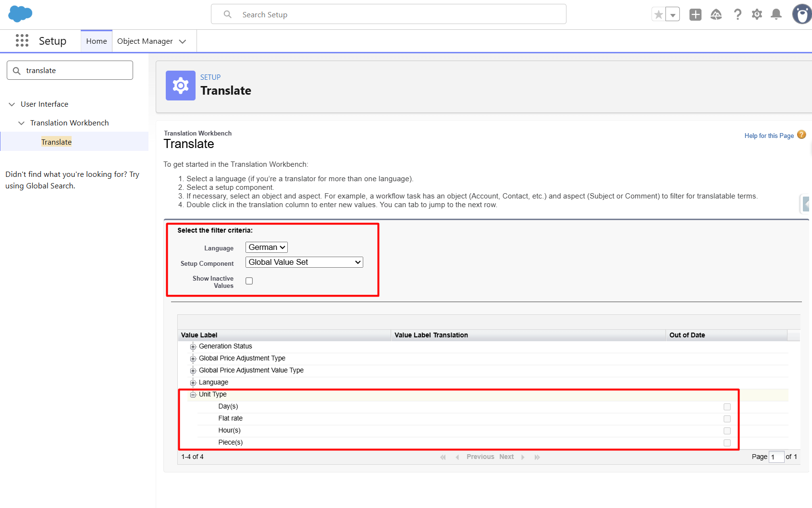
Task: Toggle the Out of Date checkbox for Hour(s)
Action: [727, 431]
